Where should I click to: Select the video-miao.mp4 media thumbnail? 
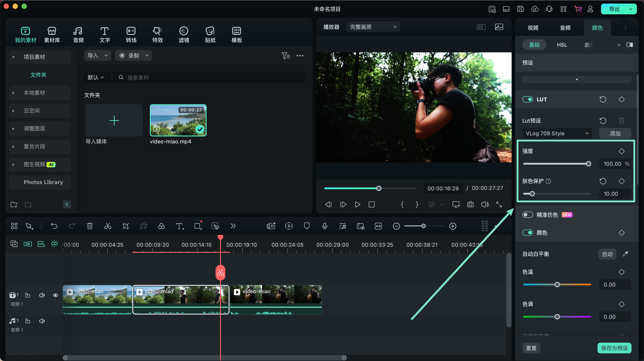[x=178, y=120]
